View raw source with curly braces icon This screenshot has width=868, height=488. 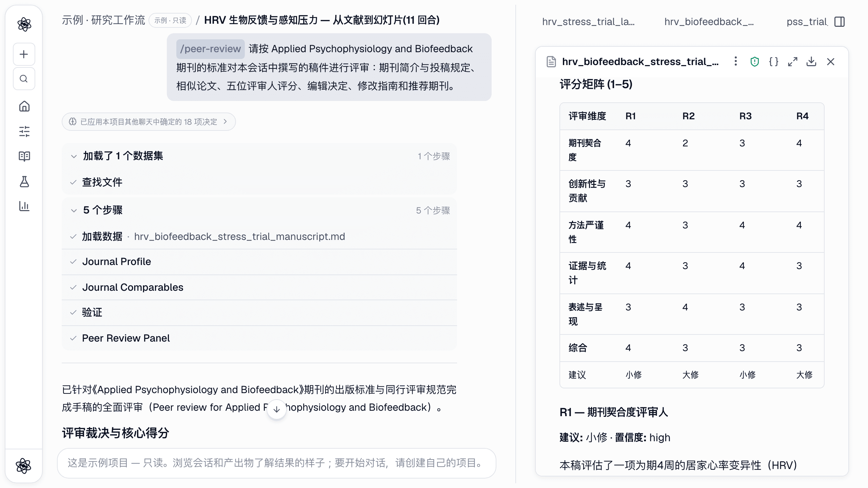click(774, 61)
